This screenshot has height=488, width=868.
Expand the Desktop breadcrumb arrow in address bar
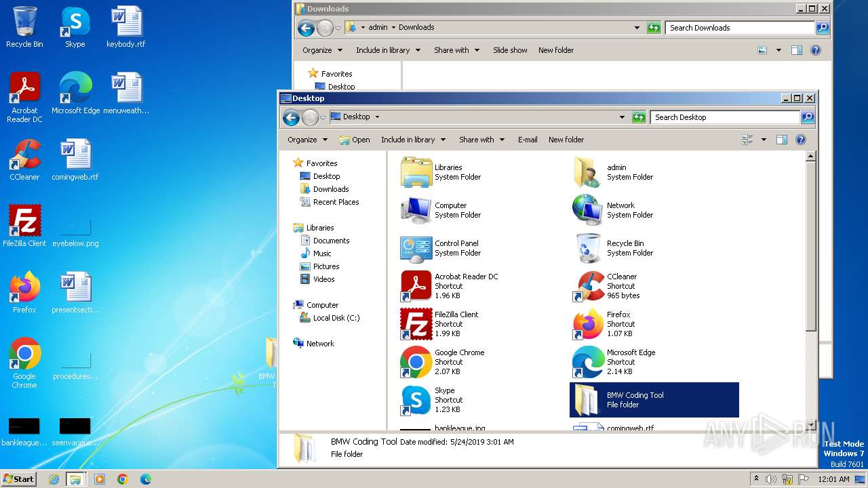(377, 117)
